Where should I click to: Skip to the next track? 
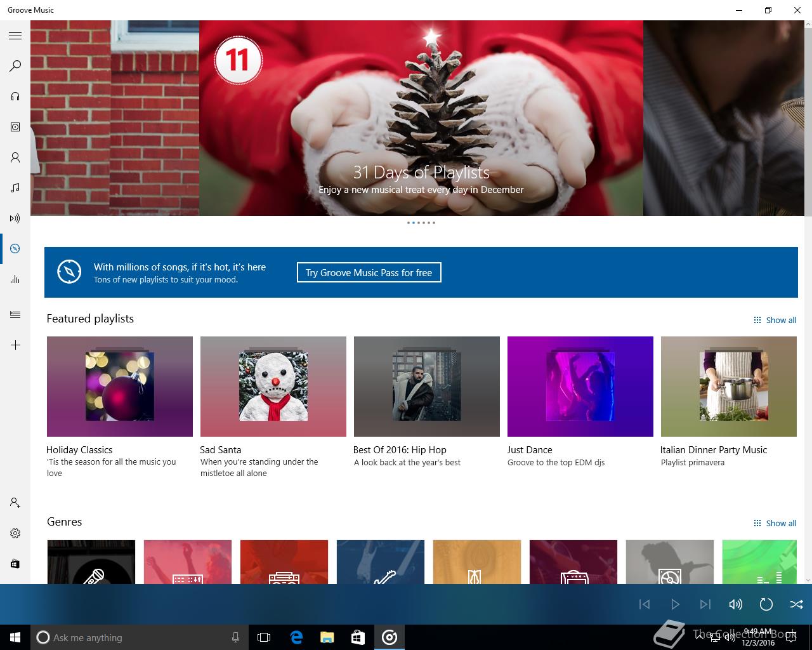[705, 604]
